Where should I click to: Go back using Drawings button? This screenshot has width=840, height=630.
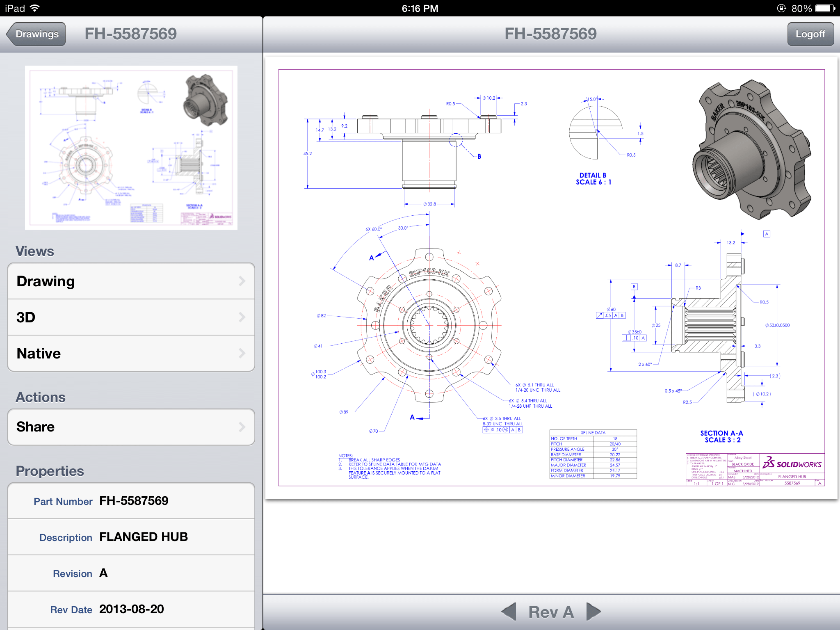tap(37, 34)
